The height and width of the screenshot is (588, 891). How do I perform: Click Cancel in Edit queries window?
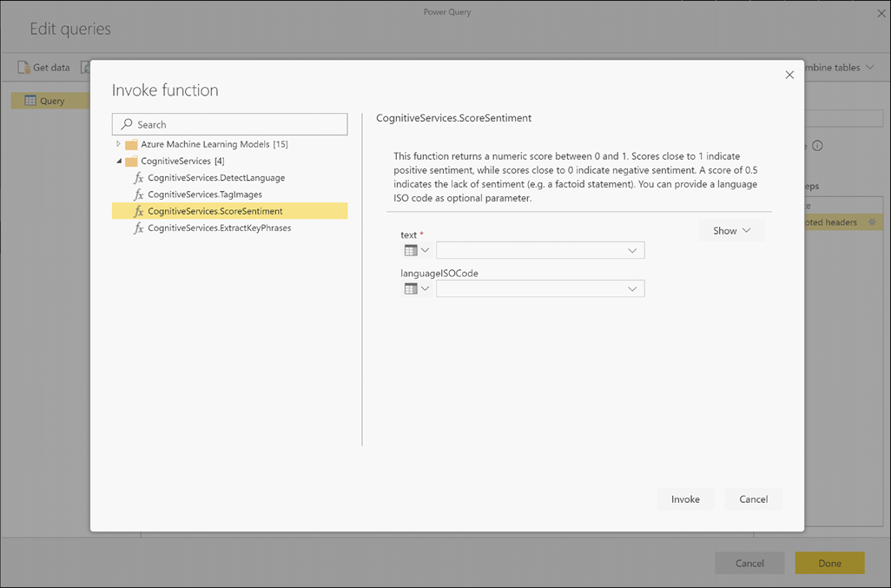749,563
